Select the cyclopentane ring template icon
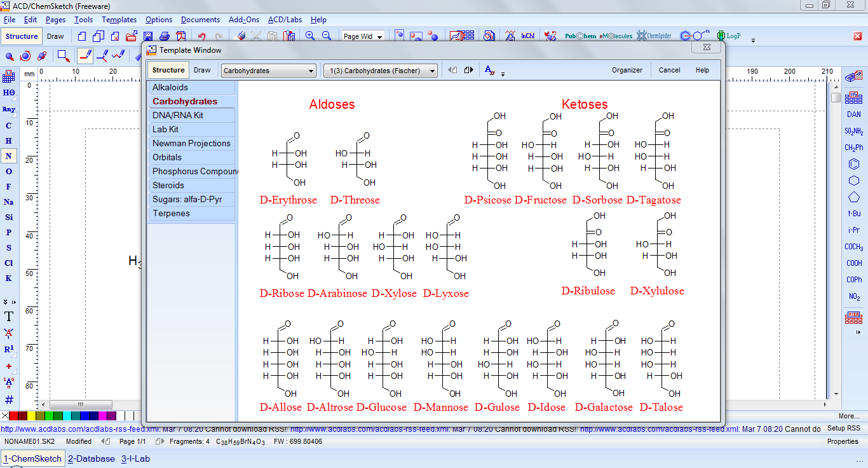The image size is (868, 468). (x=854, y=197)
